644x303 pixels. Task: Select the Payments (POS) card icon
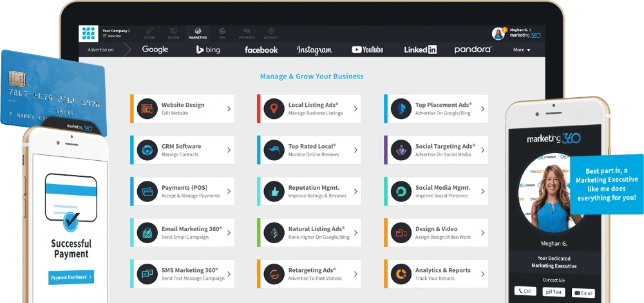147,192
